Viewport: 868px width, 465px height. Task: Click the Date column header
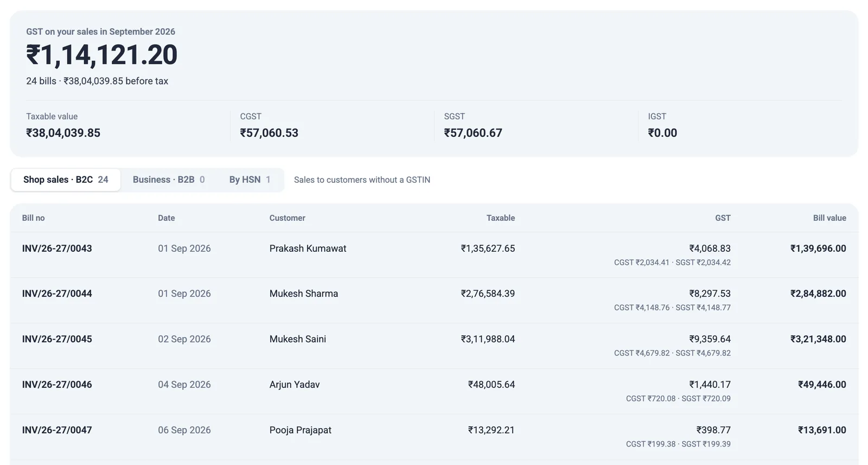pyautogui.click(x=167, y=218)
